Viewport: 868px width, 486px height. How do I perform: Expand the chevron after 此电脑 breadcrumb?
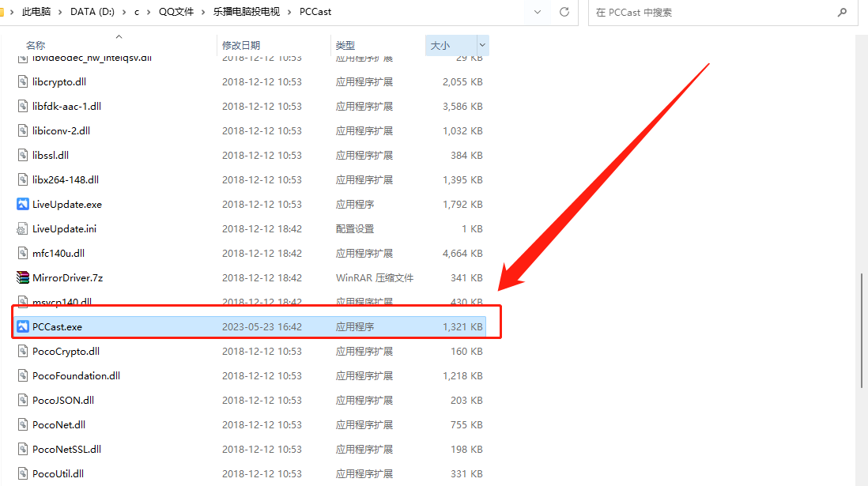60,12
